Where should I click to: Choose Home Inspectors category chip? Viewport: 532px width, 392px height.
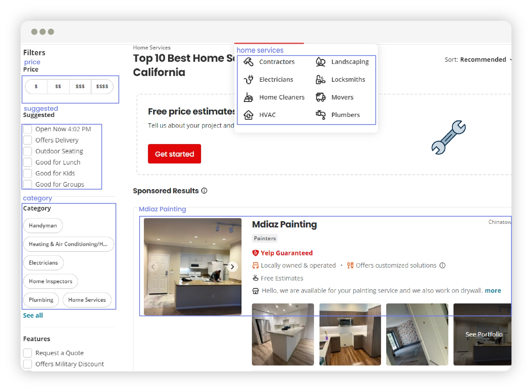coord(51,281)
